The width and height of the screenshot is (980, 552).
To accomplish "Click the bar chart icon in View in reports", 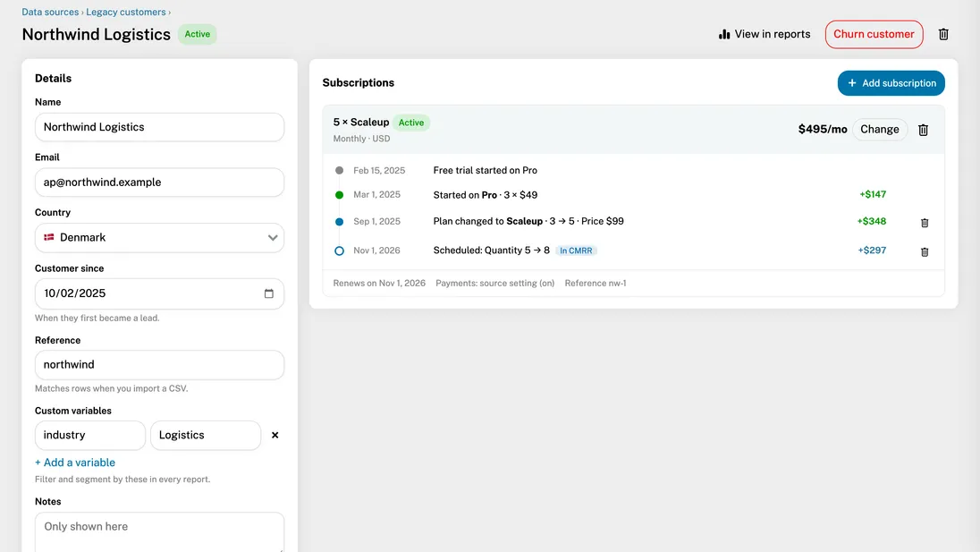I will click(x=724, y=34).
